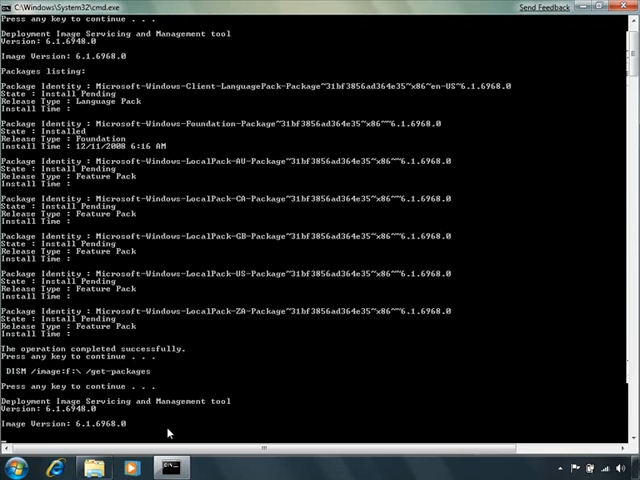
Task: Close the cmd.exe window
Action: (623, 6)
